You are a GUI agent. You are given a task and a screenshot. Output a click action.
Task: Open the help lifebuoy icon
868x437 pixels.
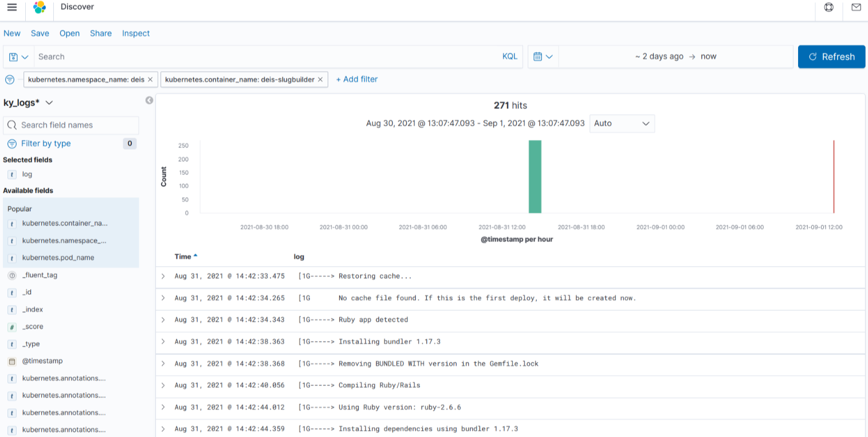[828, 7]
